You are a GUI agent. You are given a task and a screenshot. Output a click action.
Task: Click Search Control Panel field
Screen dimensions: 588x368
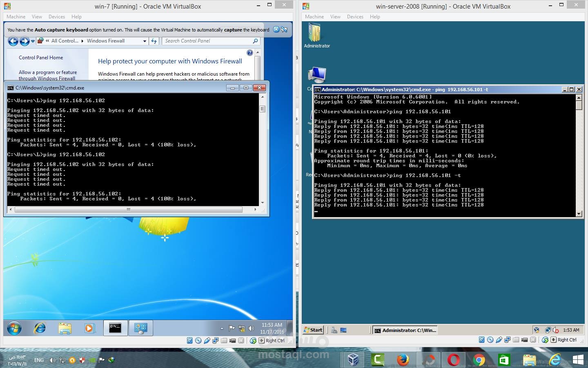click(211, 41)
